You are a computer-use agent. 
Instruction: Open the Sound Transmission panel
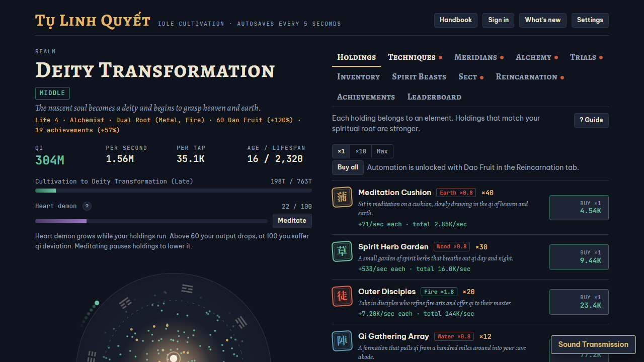tap(593, 344)
